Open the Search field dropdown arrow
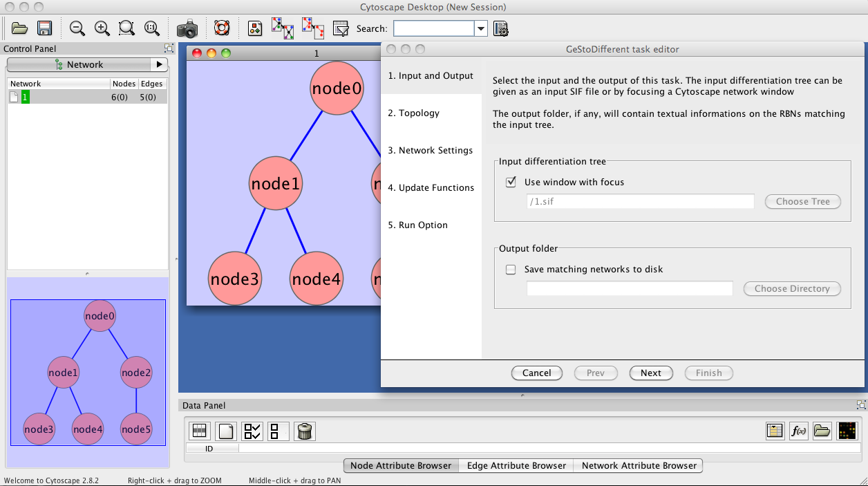Viewport: 868px width, 486px height. (x=481, y=28)
